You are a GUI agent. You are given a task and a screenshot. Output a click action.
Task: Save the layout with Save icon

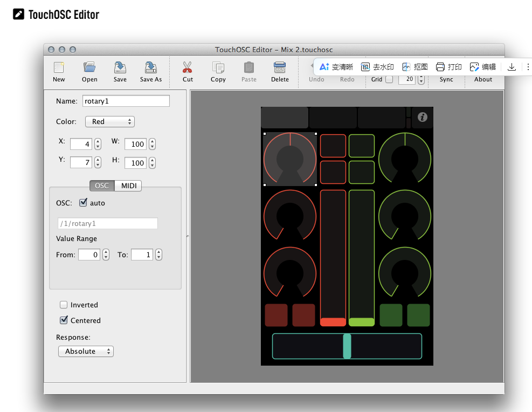tap(120, 67)
